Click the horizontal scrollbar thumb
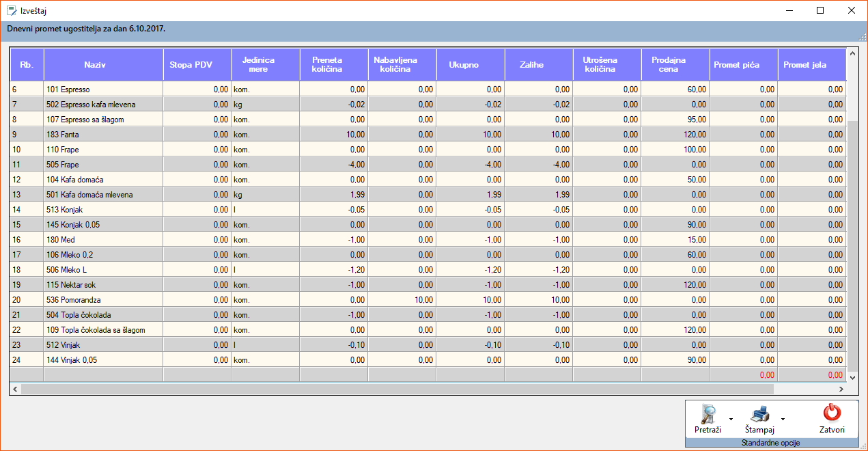 396,389
